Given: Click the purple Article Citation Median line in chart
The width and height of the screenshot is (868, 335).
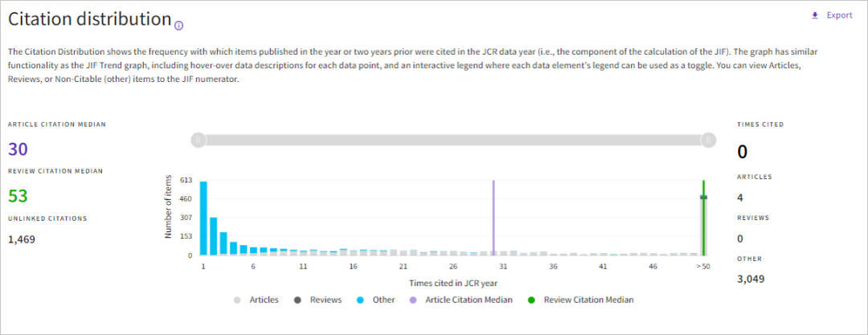Looking at the screenshot, I should coord(493,217).
